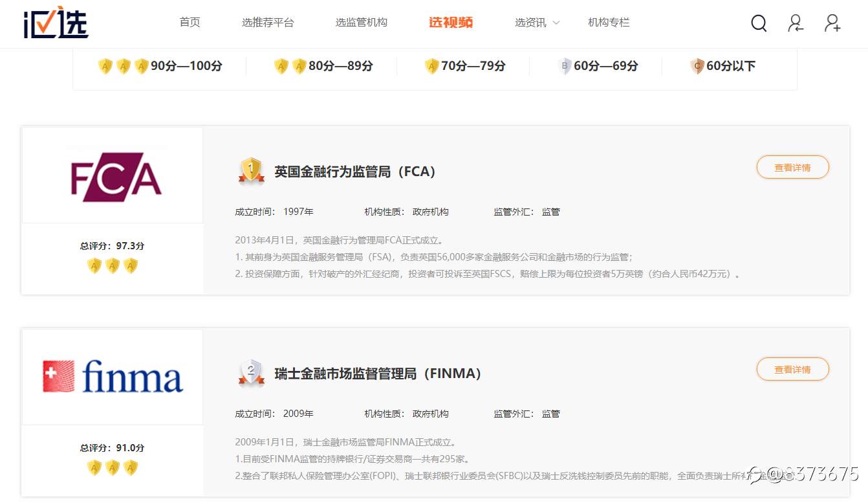Screen dimensions: 868x503
Task: Click silver rank 2 medal for FINMA
Action: tap(251, 374)
